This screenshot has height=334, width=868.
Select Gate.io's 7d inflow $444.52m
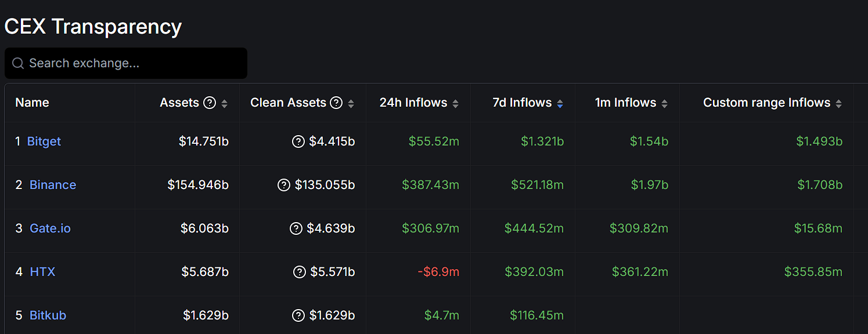[x=534, y=228]
